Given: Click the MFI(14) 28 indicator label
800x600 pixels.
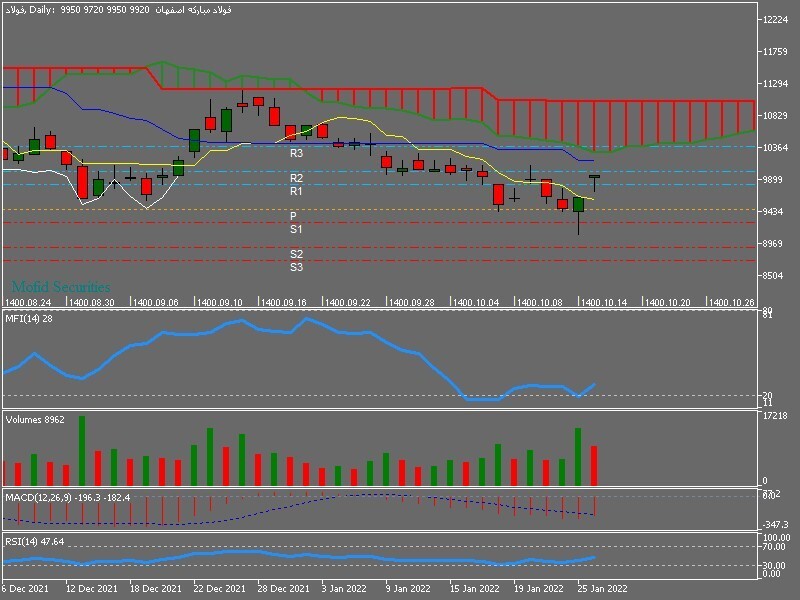Looking at the screenshot, I should [x=29, y=319].
